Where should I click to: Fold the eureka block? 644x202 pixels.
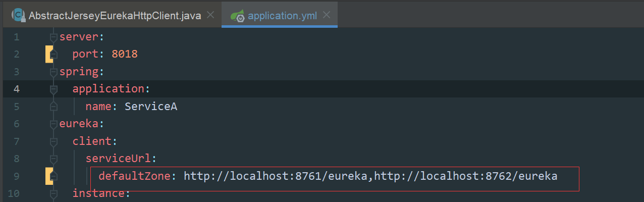[x=53, y=124]
